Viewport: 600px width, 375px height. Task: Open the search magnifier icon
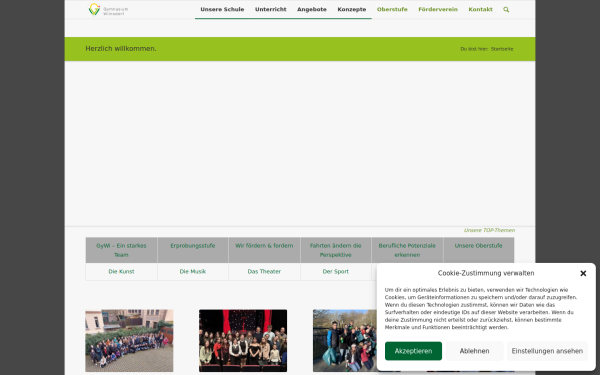click(x=506, y=10)
